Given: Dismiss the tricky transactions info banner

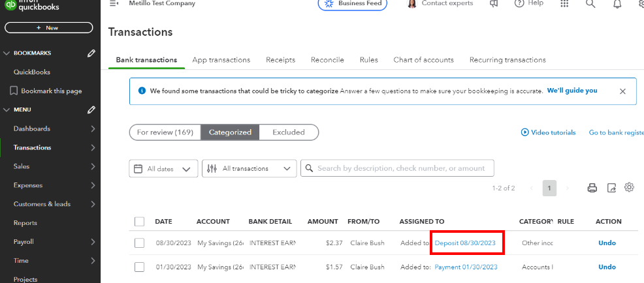Looking at the screenshot, I should pyautogui.click(x=622, y=91).
